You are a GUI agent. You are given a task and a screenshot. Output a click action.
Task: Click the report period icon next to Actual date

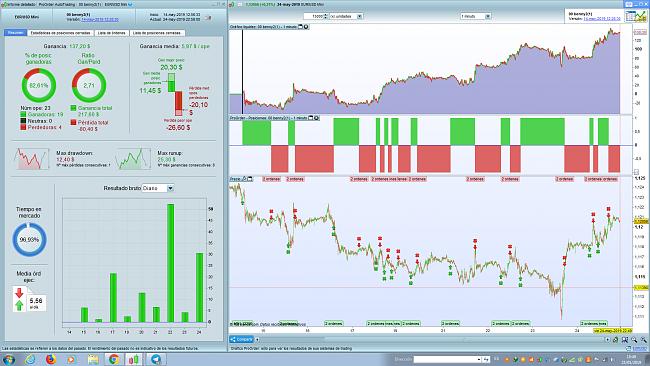(x=208, y=18)
